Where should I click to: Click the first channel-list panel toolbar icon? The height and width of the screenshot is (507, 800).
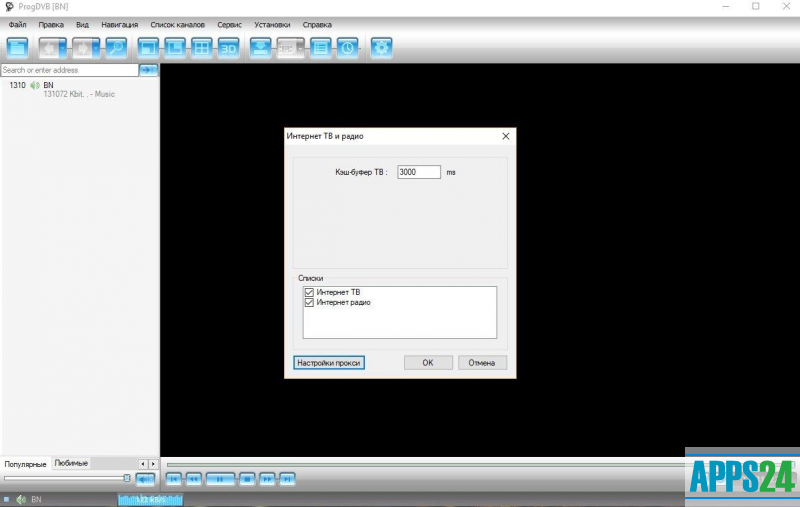18,47
